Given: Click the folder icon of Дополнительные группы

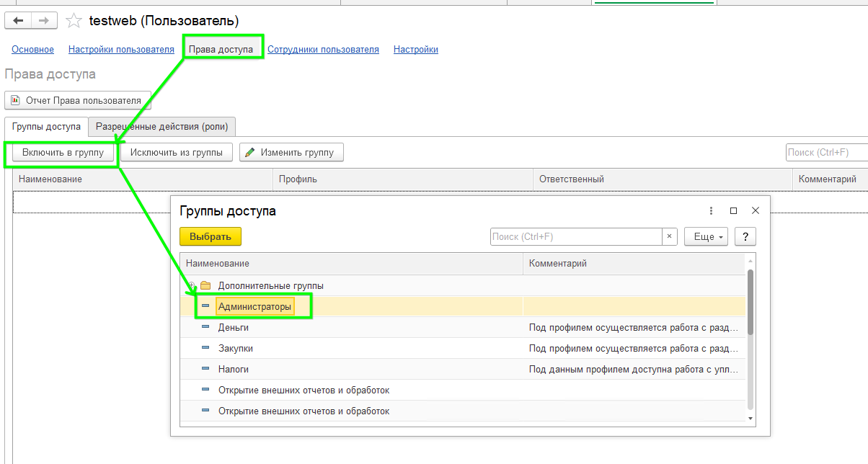Looking at the screenshot, I should pyautogui.click(x=205, y=285).
